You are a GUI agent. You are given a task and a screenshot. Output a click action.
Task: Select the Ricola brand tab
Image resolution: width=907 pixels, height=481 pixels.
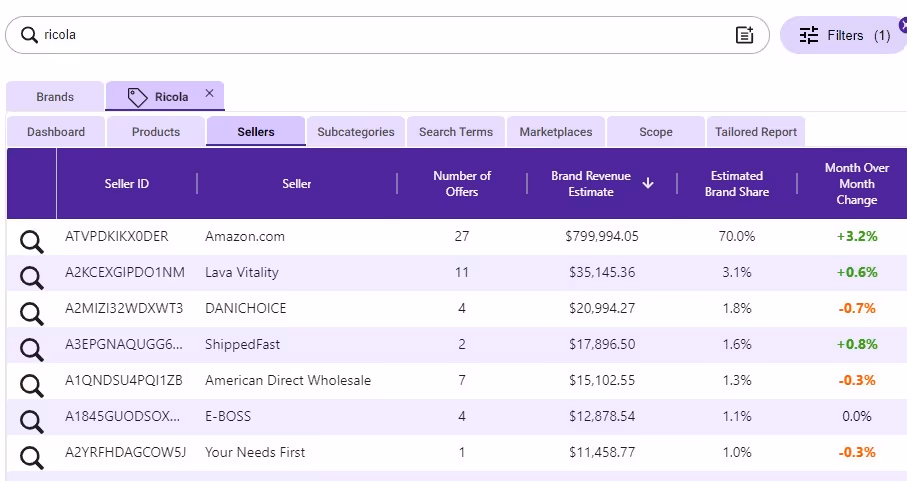click(x=165, y=96)
